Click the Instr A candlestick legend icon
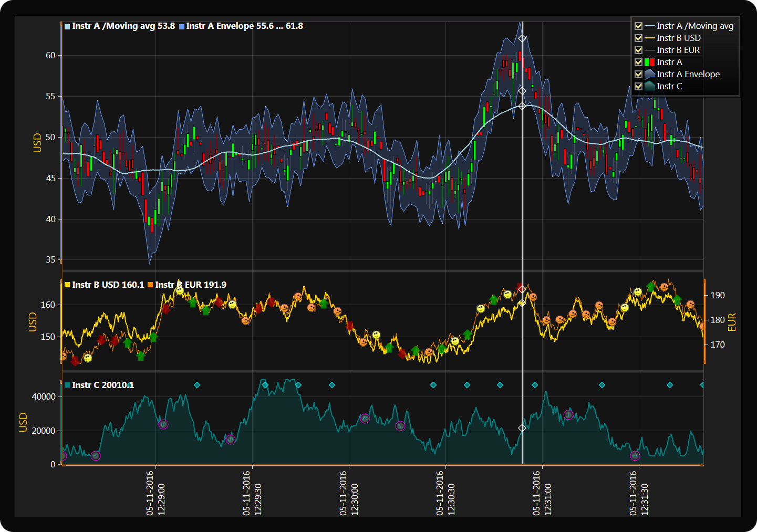Screen dimensions: 757x532 (x=649, y=62)
